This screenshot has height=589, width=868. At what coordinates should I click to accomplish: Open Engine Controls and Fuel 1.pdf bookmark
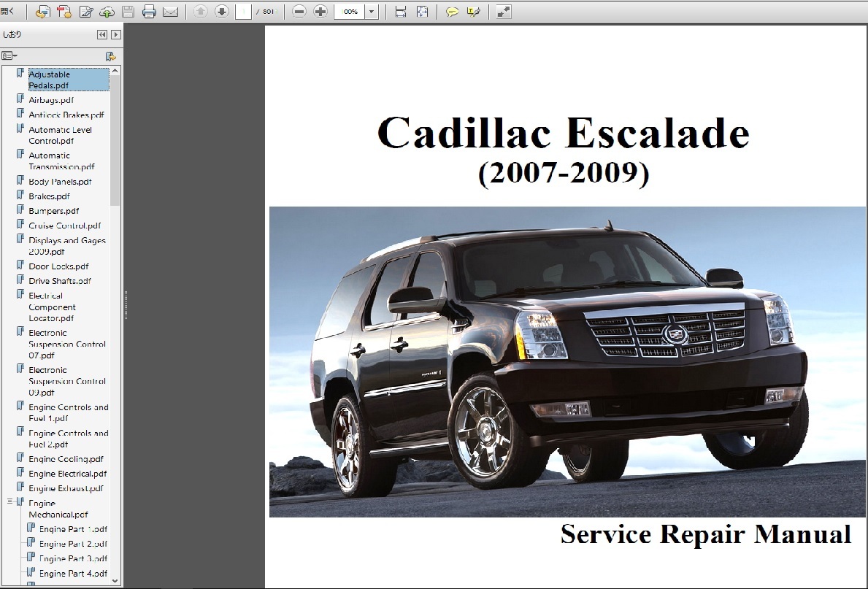pyautogui.click(x=69, y=413)
